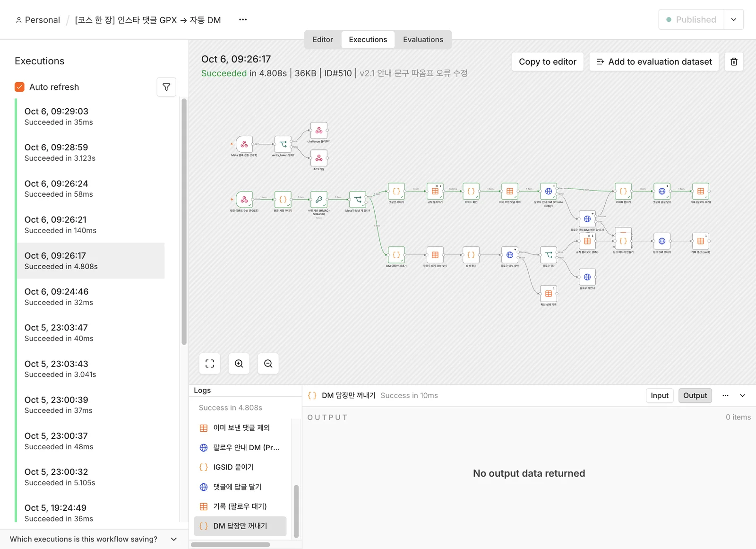This screenshot has width=756, height=549.
Task: Open the Published status dropdown arrow
Action: (x=734, y=19)
